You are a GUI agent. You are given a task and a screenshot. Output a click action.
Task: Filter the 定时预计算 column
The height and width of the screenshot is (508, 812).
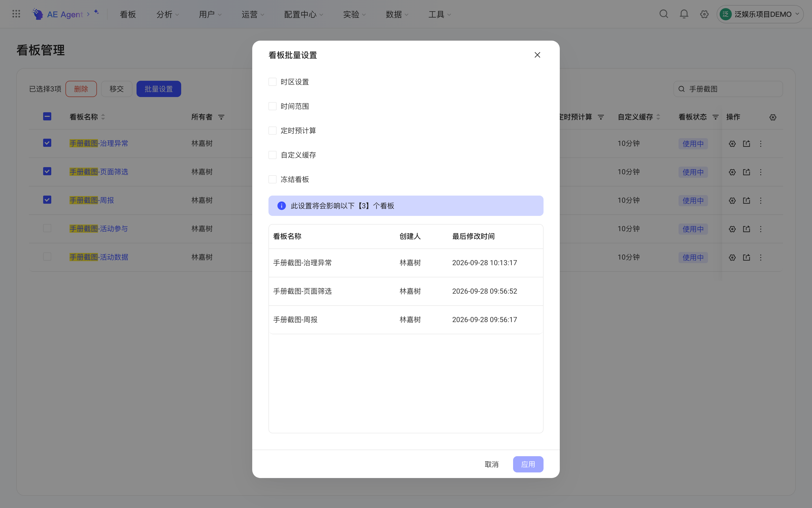tap(601, 117)
